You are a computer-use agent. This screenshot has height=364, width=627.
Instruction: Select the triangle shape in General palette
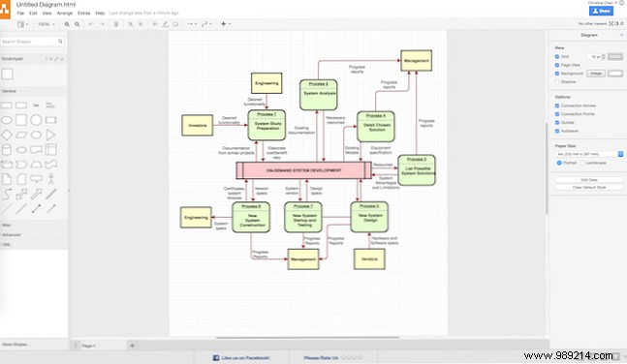pos(50,136)
